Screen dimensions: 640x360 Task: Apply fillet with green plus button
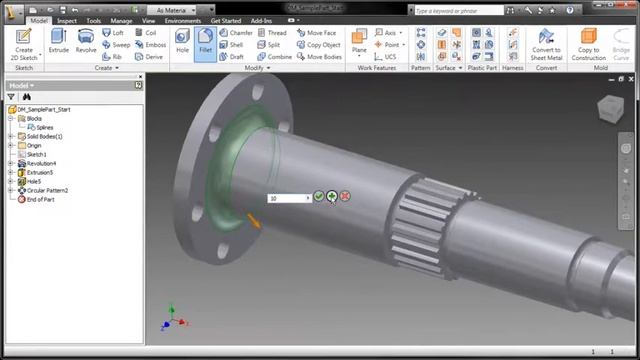pyautogui.click(x=332, y=196)
